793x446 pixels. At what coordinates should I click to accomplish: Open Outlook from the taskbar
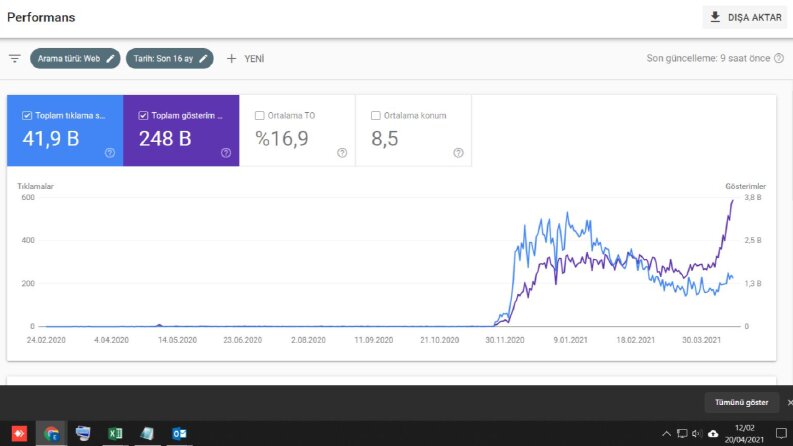click(x=180, y=433)
